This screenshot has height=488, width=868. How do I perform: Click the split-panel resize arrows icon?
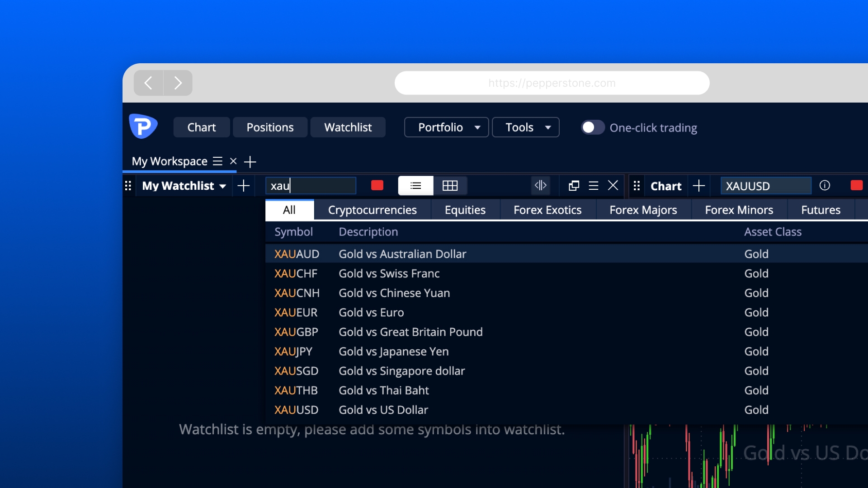tap(541, 185)
